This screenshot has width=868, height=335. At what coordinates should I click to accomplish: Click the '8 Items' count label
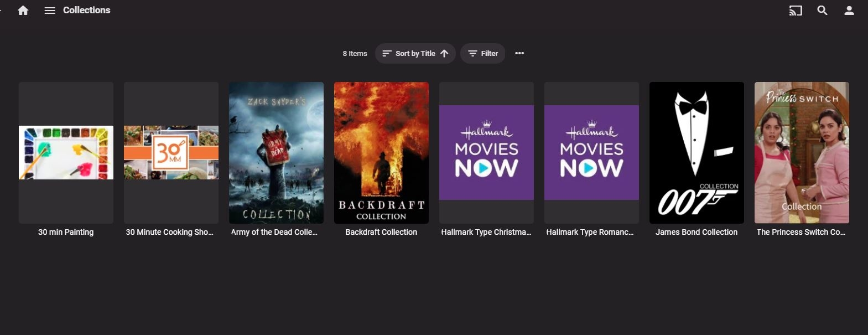355,54
